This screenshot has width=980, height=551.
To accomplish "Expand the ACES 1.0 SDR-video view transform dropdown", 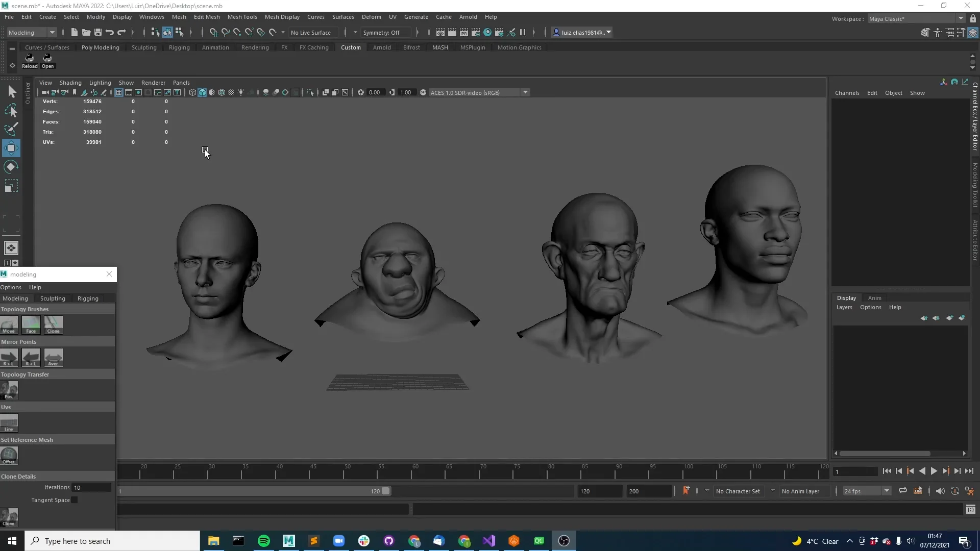I will pos(525,92).
